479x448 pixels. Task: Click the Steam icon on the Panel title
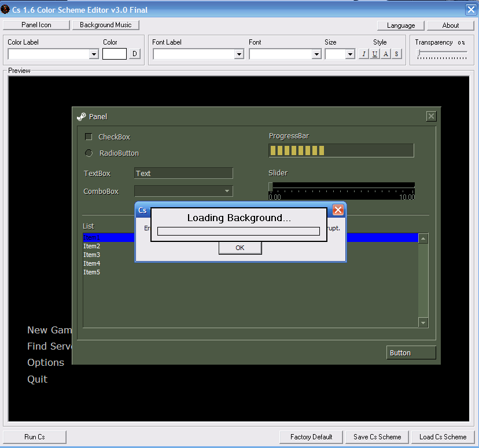pyautogui.click(x=81, y=117)
